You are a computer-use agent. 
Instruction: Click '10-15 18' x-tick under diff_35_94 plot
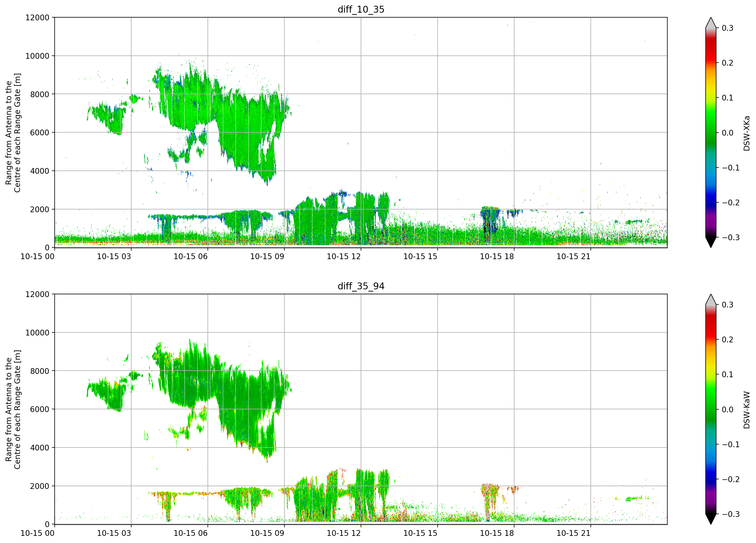coord(497,533)
